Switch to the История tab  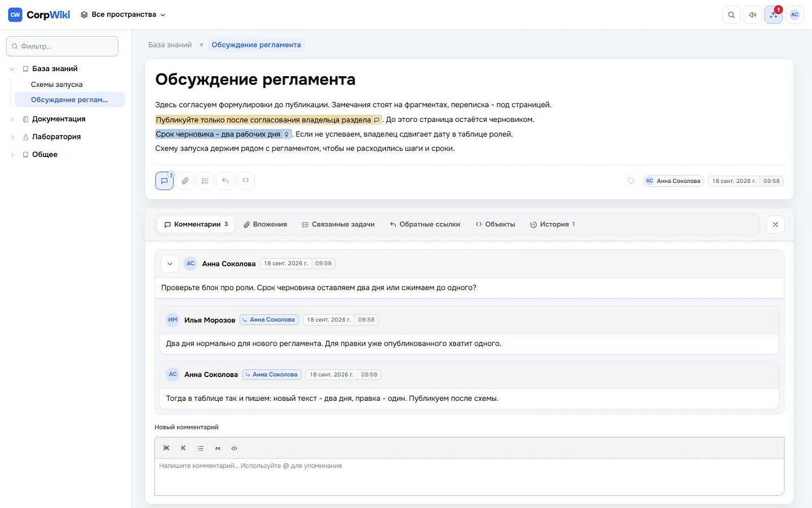coord(553,225)
